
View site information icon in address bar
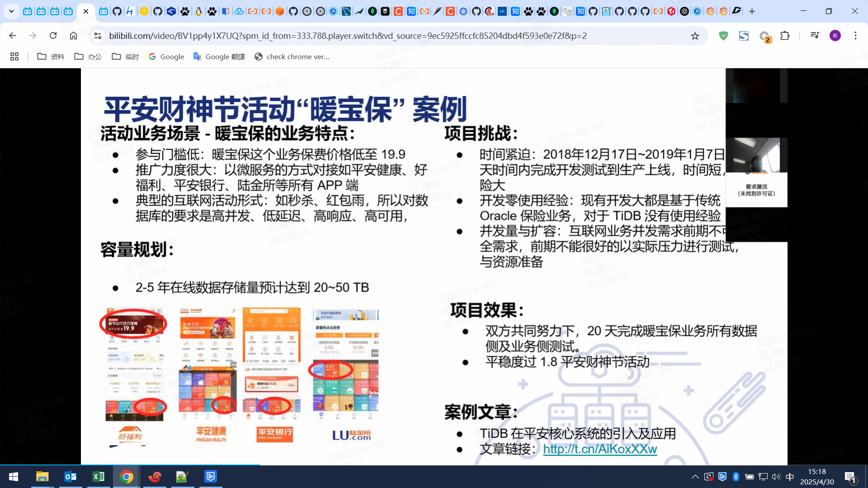pos(98,36)
